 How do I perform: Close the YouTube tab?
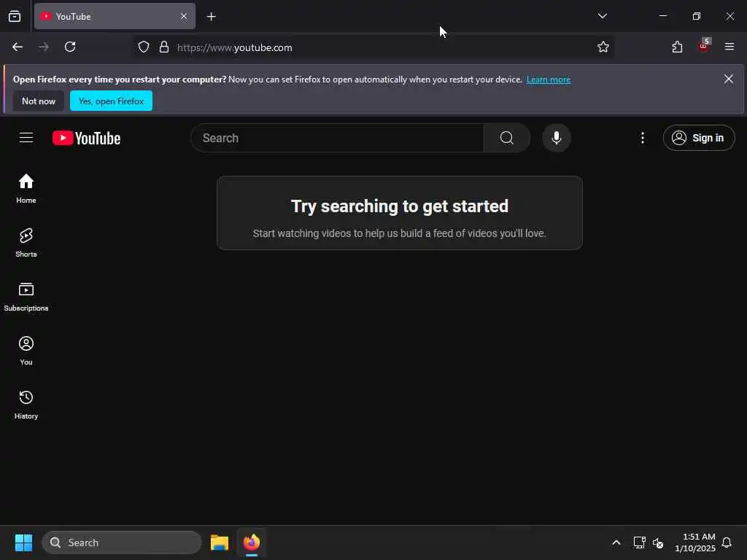click(184, 17)
